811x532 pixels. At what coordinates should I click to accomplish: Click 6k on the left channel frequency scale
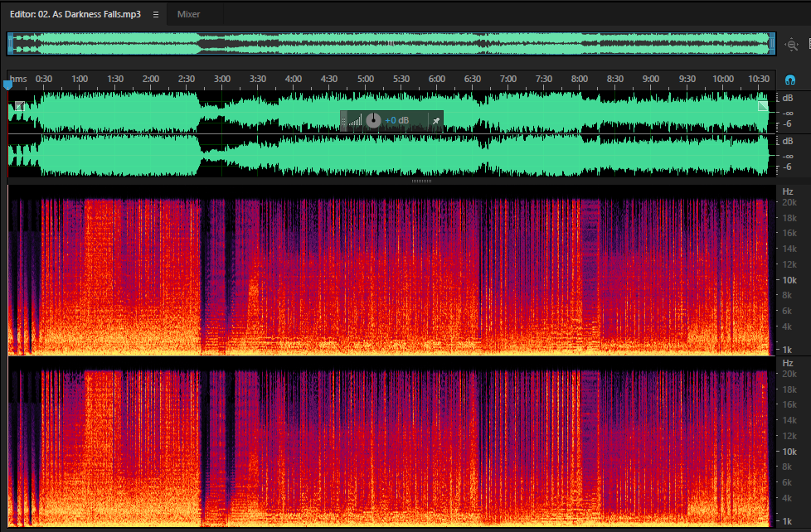[787, 311]
